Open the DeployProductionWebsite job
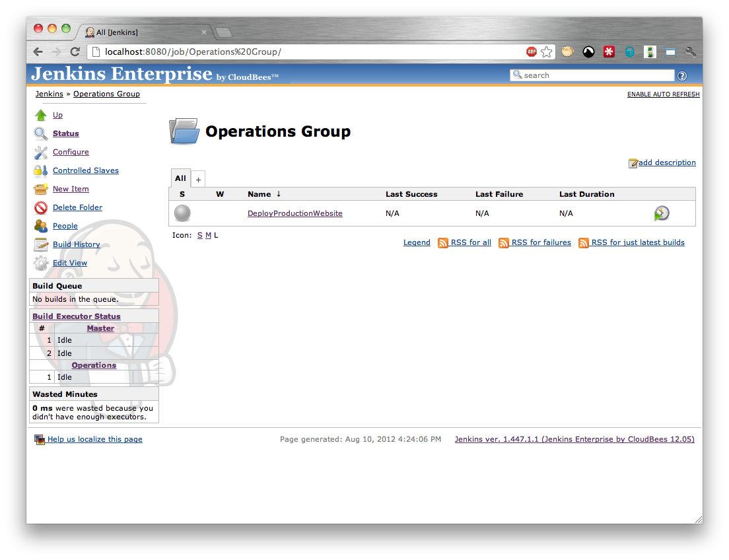Screen dimensions: 729x560 (295, 213)
